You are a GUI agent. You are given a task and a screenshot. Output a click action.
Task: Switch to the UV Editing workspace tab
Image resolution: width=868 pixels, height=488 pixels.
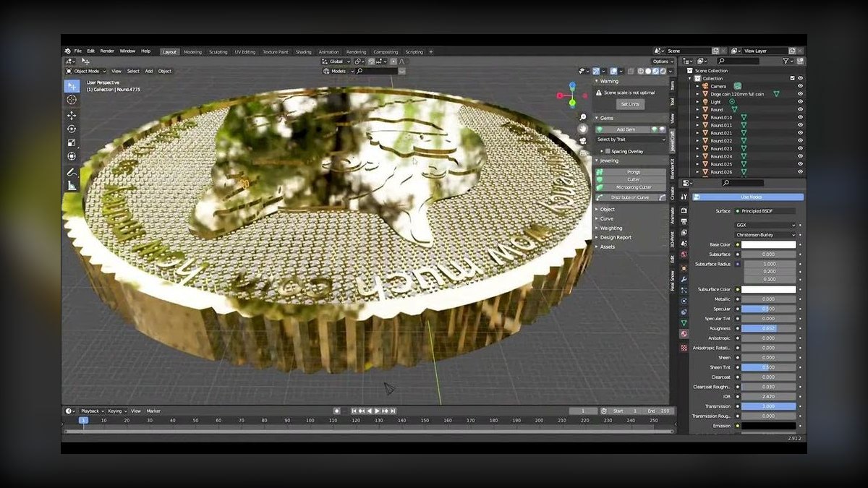click(x=245, y=52)
